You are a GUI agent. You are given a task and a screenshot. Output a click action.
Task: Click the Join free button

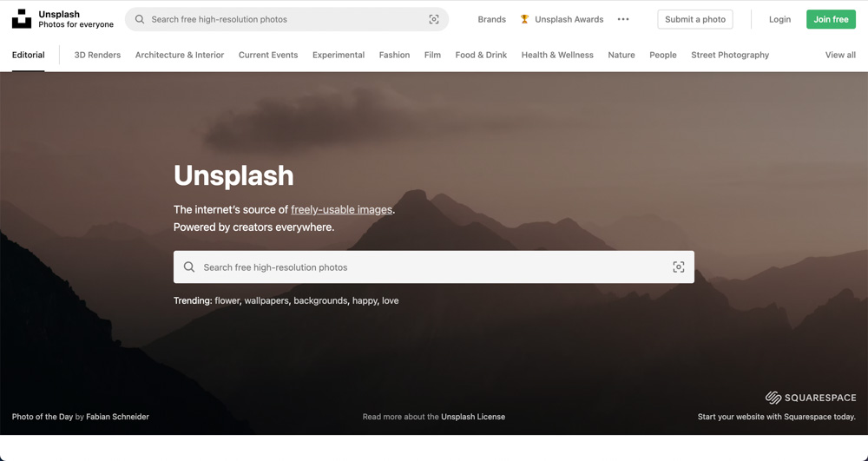pos(831,19)
